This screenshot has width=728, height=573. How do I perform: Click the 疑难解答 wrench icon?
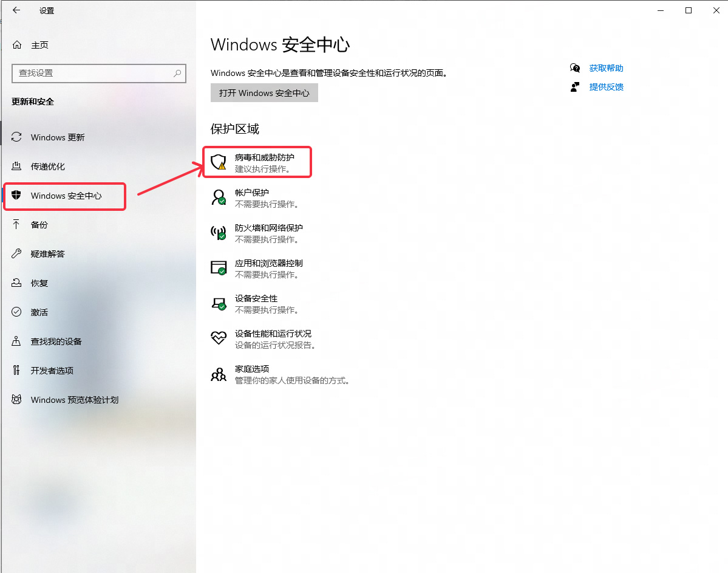(17, 254)
